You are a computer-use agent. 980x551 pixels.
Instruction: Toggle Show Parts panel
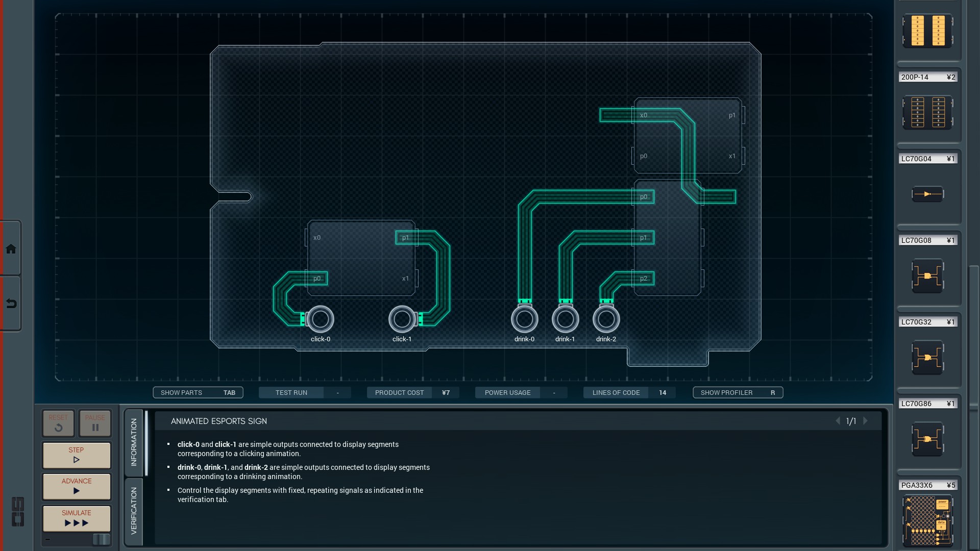coord(198,392)
